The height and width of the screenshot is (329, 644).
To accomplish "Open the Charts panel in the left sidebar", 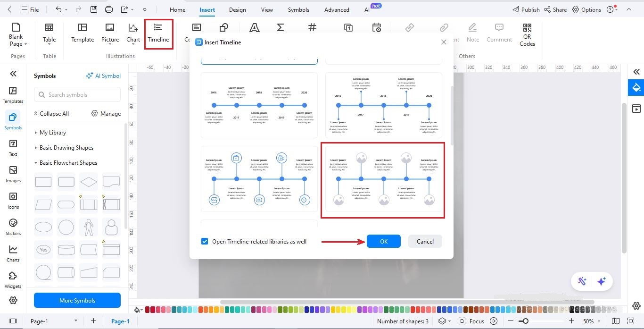I will coord(13,253).
